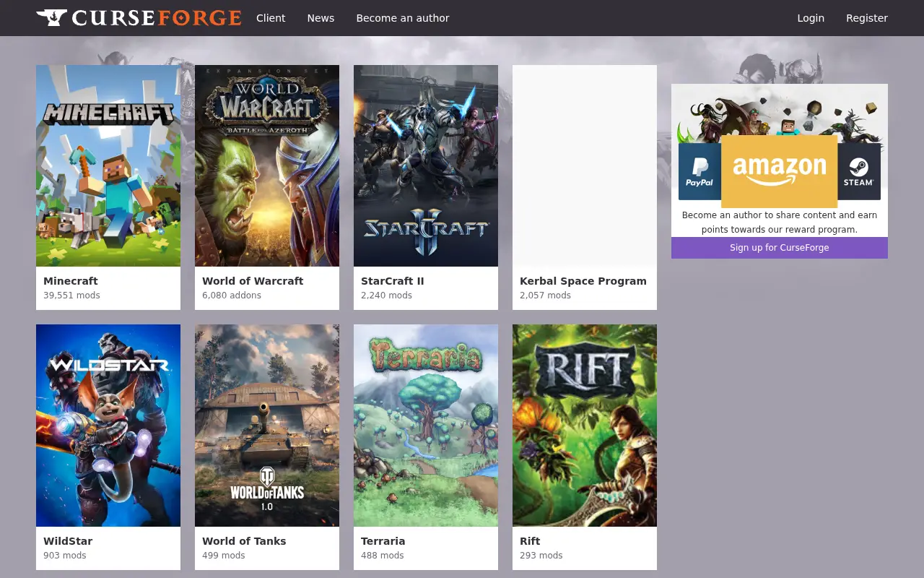The width and height of the screenshot is (924, 578).
Task: Open the Terraria cover image
Action: [426, 426]
